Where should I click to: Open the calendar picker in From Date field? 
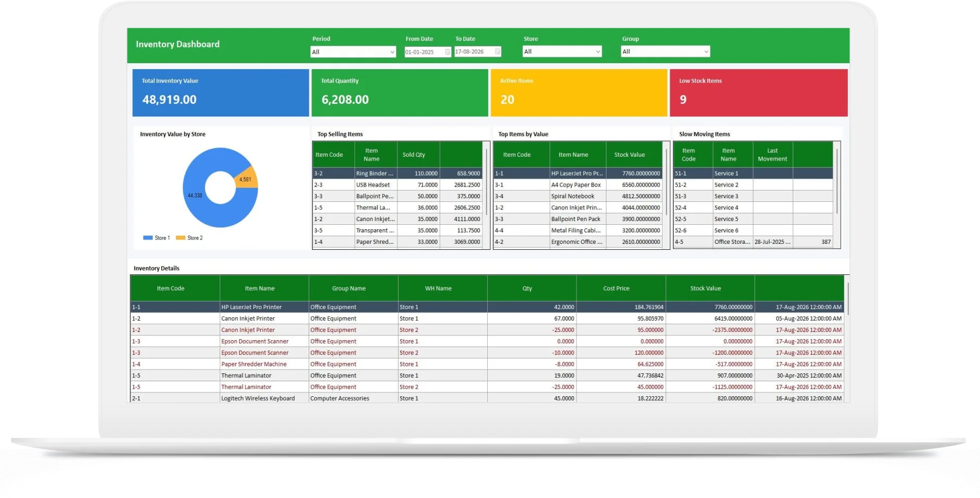pyautogui.click(x=448, y=52)
